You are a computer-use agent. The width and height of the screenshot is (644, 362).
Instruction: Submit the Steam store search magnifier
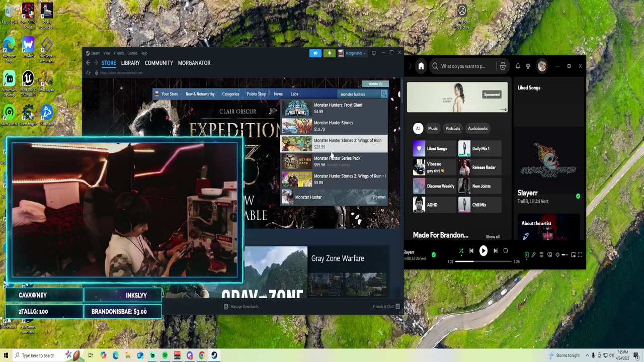(384, 94)
